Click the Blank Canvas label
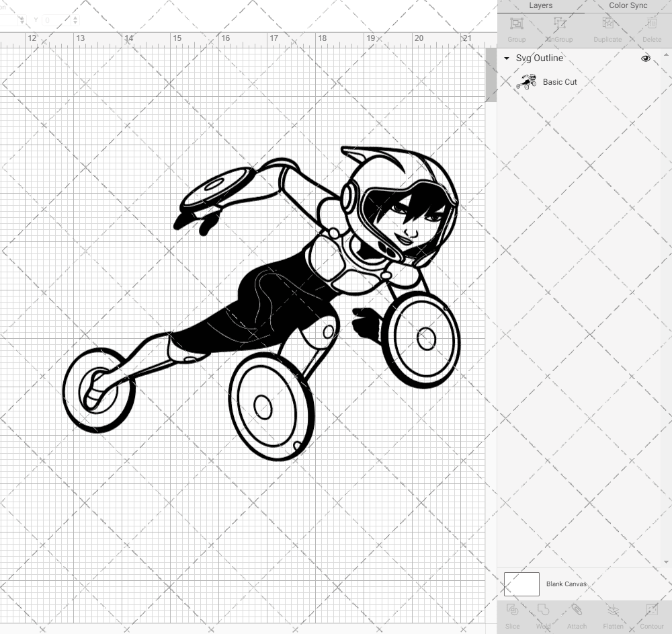 tap(566, 584)
